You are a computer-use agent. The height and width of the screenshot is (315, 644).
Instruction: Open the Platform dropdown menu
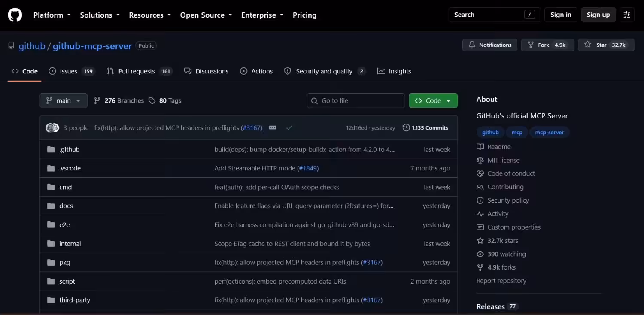coord(52,15)
